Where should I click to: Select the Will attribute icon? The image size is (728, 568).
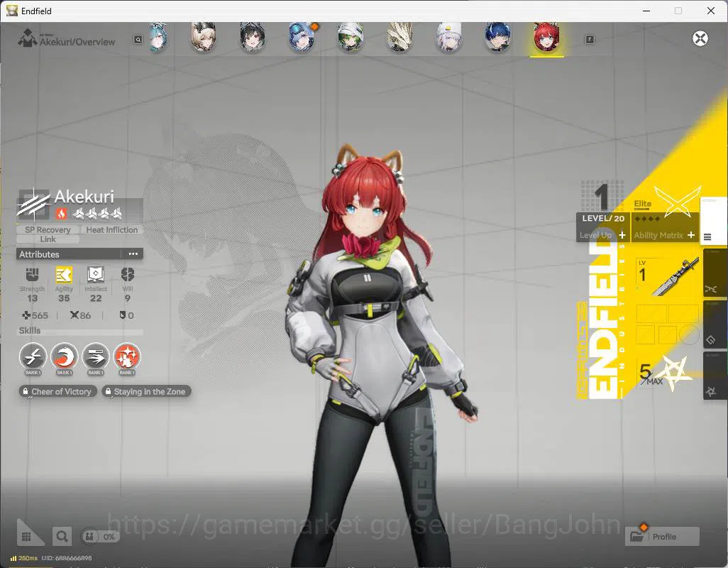(x=127, y=275)
